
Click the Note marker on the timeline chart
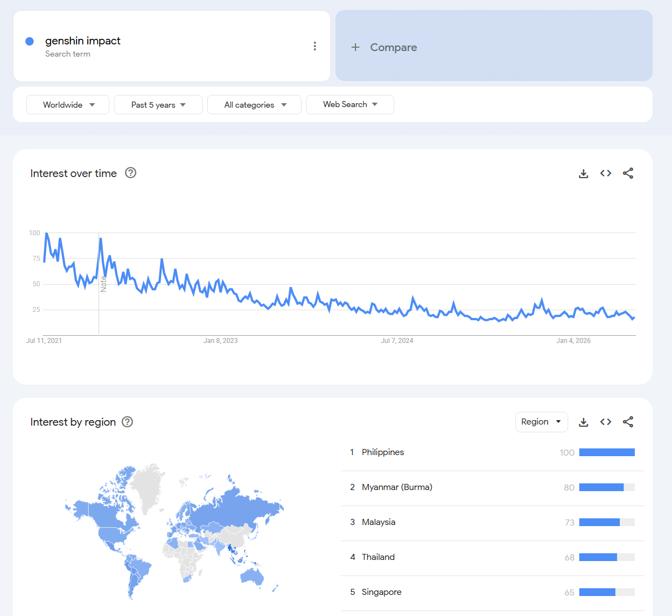point(103,284)
